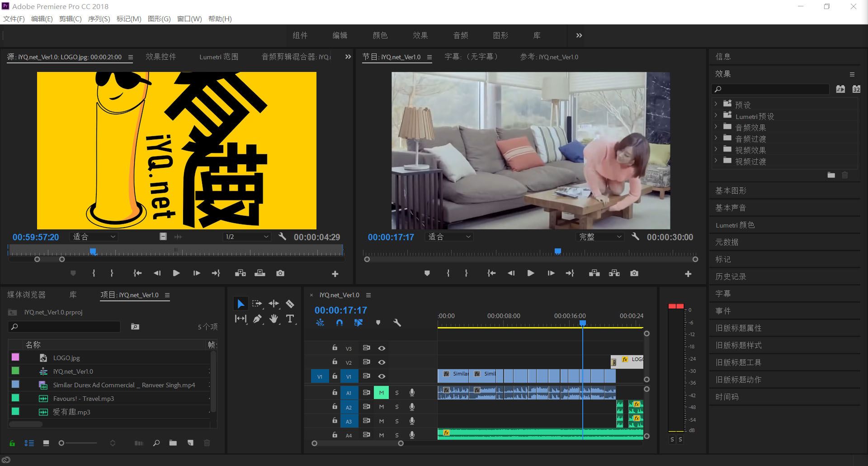The width and height of the screenshot is (868, 466).
Task: Go to in point in source monitor
Action: click(137, 273)
